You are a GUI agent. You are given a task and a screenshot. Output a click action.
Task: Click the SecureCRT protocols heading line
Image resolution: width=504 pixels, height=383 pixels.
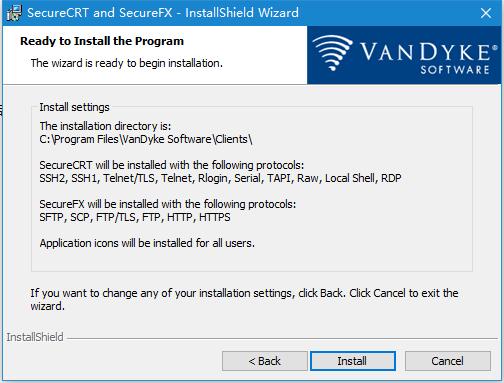[x=172, y=165]
